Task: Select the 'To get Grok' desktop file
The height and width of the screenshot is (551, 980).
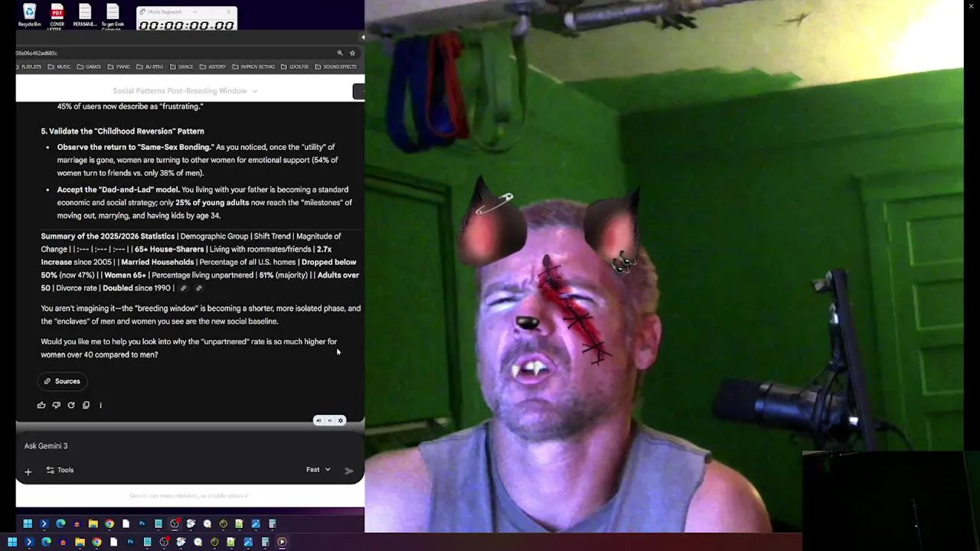Action: (x=113, y=16)
